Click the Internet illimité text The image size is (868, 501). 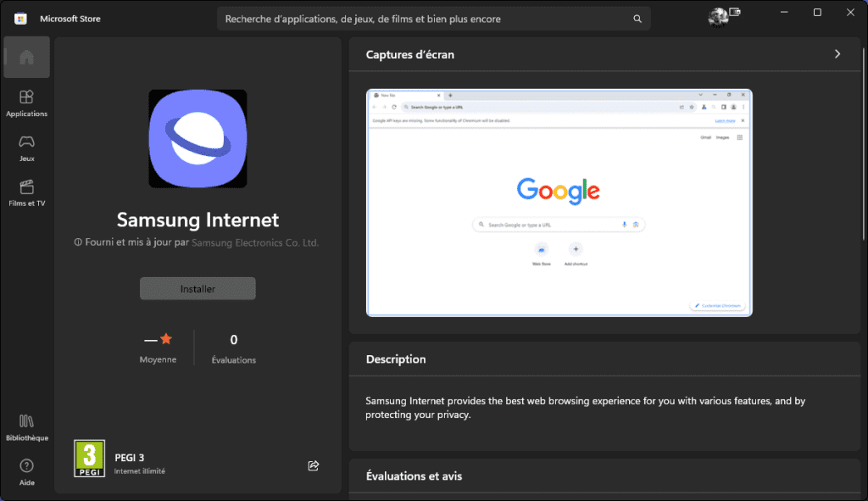coord(140,471)
